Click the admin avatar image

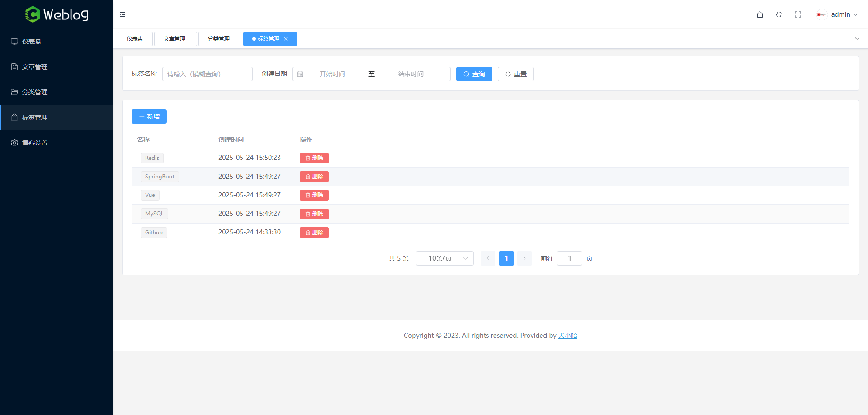[821, 14]
